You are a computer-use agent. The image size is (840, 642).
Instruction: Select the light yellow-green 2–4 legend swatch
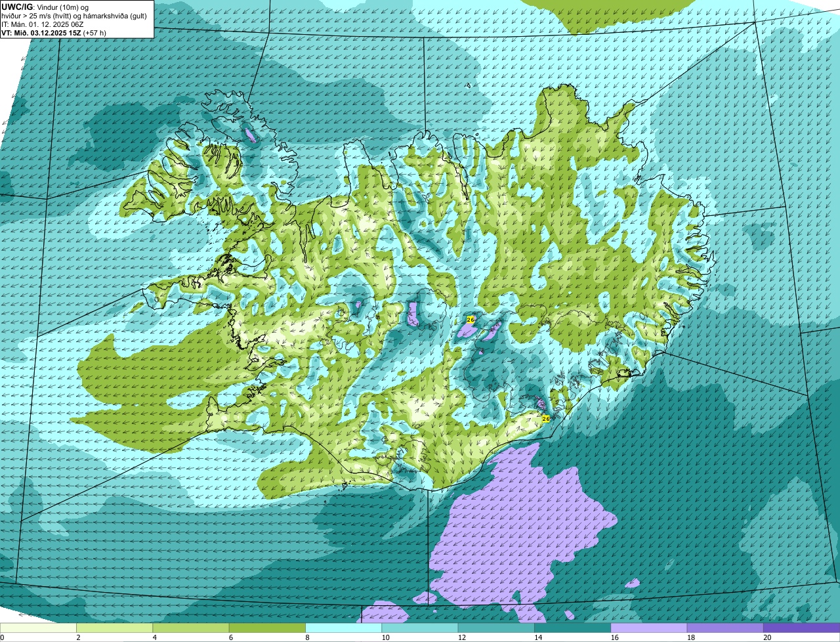114,628
